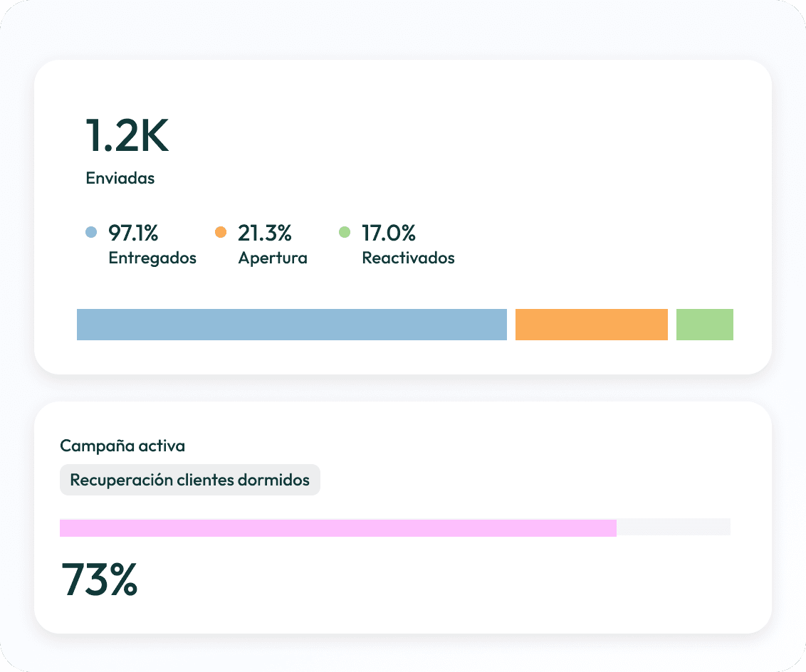The width and height of the screenshot is (806, 672).
Task: Click the 1.2K sent total figure
Action: point(127,136)
